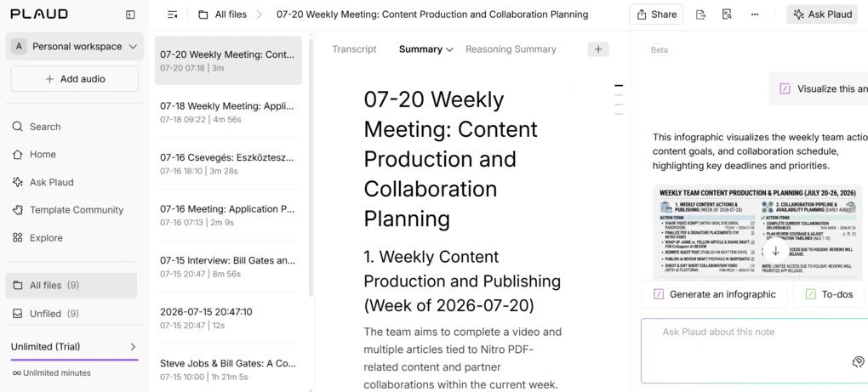Switch to the Reasoning Summary tab
This screenshot has height=392, width=868.
(511, 49)
